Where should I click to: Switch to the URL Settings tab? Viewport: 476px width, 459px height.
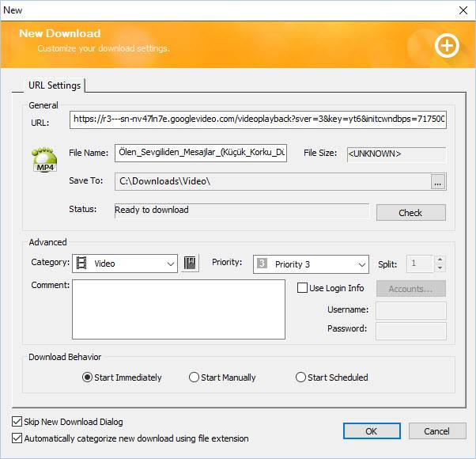pyautogui.click(x=54, y=85)
